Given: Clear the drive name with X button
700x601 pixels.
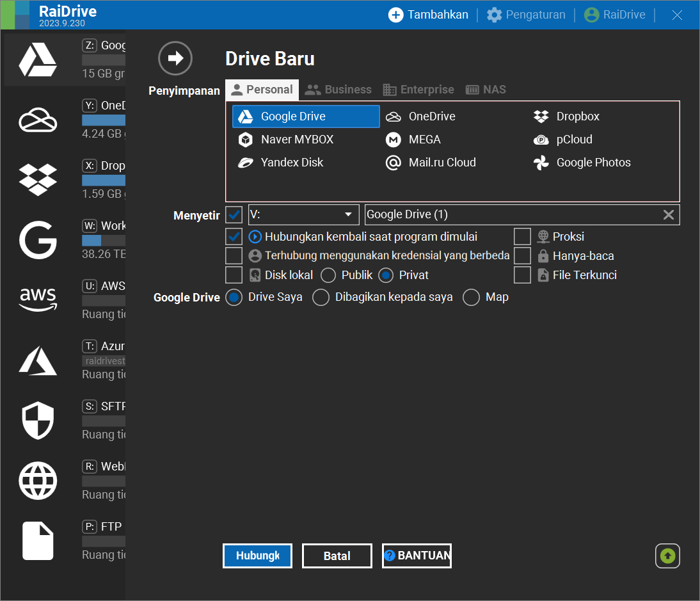Looking at the screenshot, I should coord(668,215).
